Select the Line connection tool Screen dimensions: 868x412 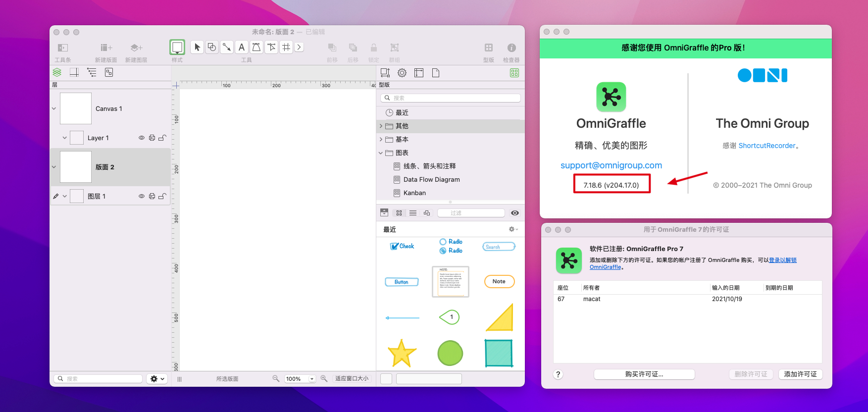[227, 47]
